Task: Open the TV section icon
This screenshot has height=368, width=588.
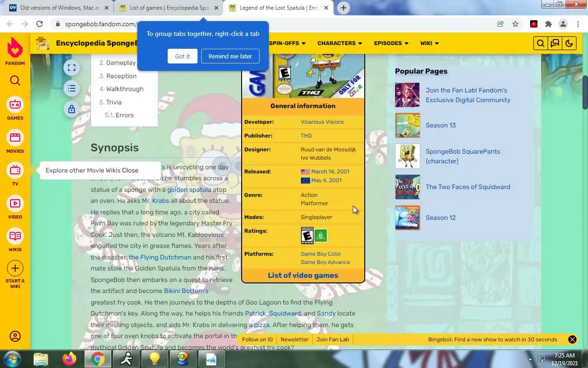Action: click(x=15, y=170)
